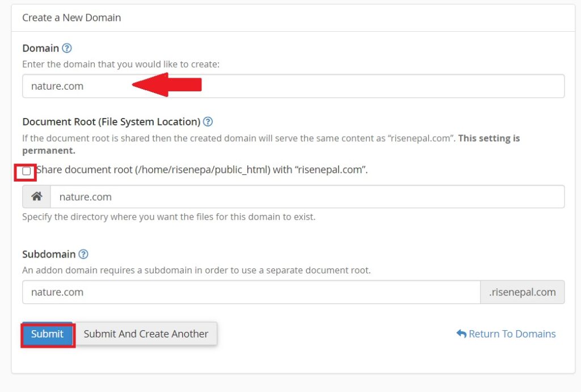The image size is (581, 392).
Task: Click the Create a New Domain heading
Action: pyautogui.click(x=71, y=18)
